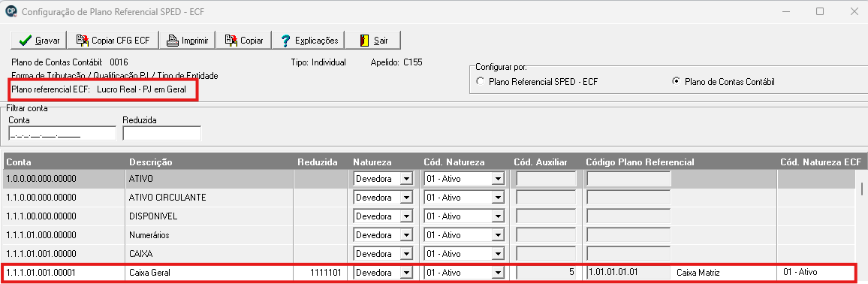Select account cell 1.1.1.01.001.00001

click(x=65, y=273)
